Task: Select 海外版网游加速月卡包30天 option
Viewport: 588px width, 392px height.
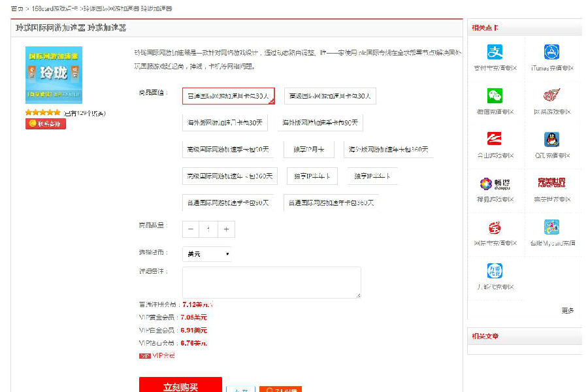Action: 225,123
